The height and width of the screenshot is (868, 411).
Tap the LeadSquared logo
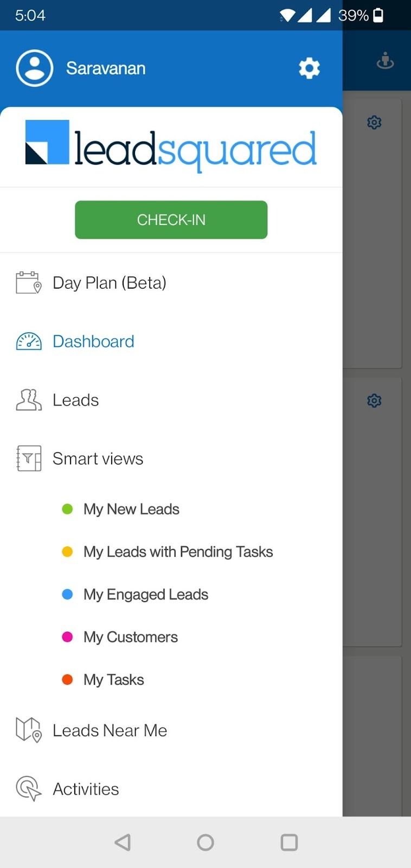point(171,145)
